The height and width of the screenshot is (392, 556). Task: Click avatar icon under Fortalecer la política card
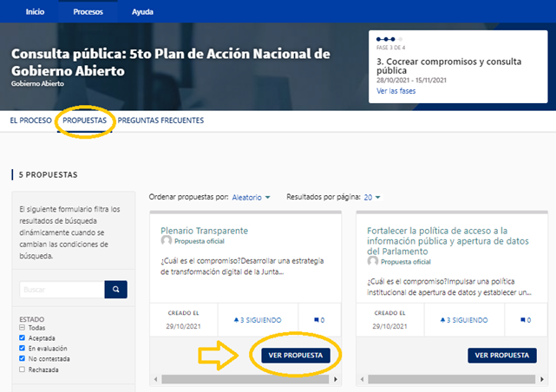[x=373, y=261]
